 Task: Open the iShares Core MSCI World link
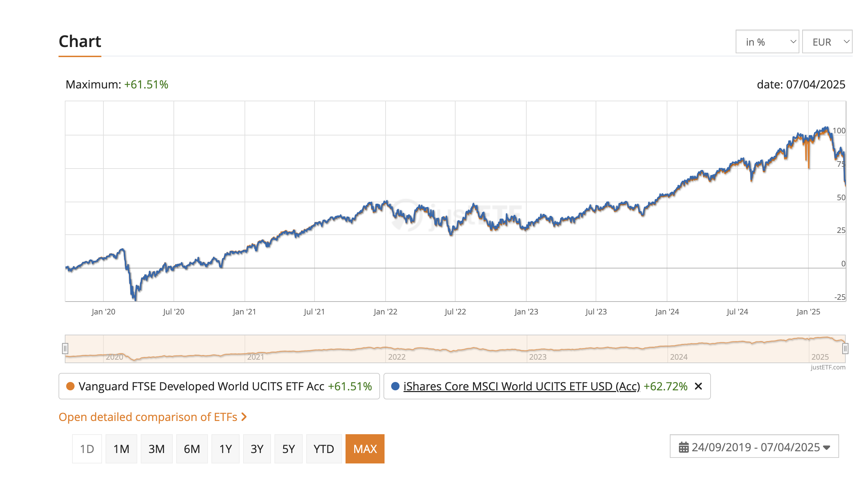point(521,386)
